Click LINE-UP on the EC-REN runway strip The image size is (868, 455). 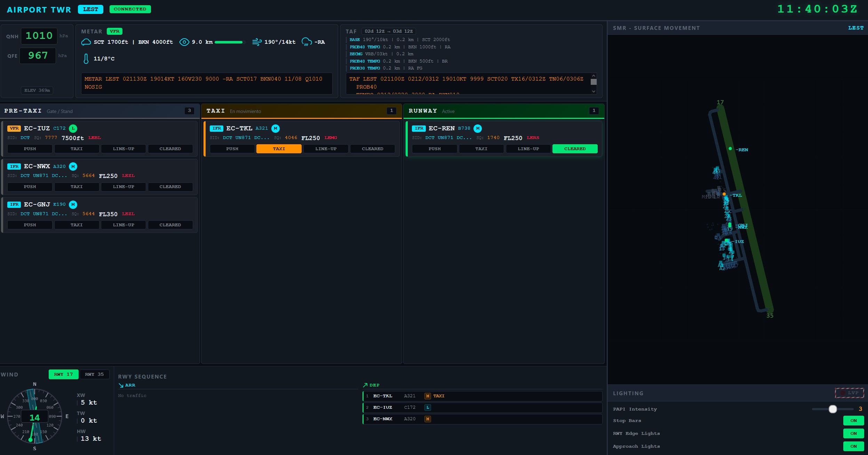pos(527,149)
